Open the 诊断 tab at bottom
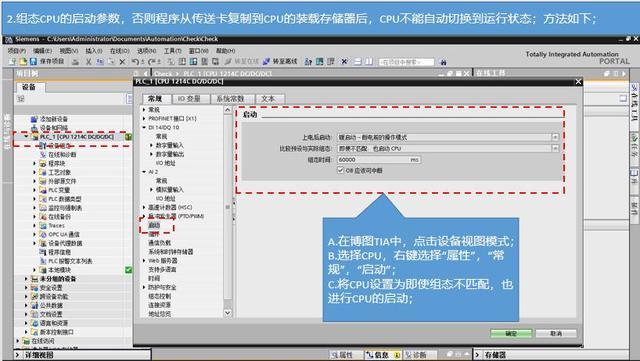Viewport: 640px width, 361px height. 420,355
